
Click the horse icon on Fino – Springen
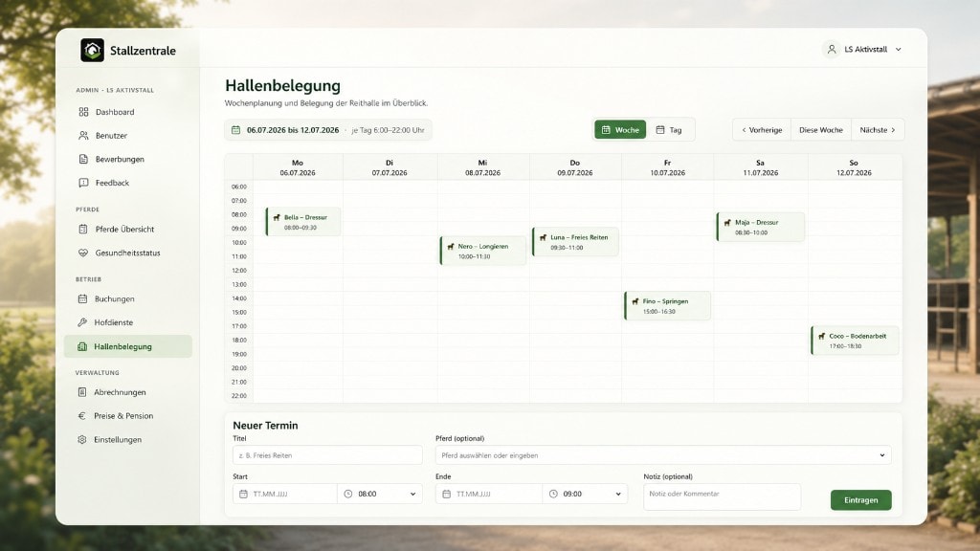(635, 301)
